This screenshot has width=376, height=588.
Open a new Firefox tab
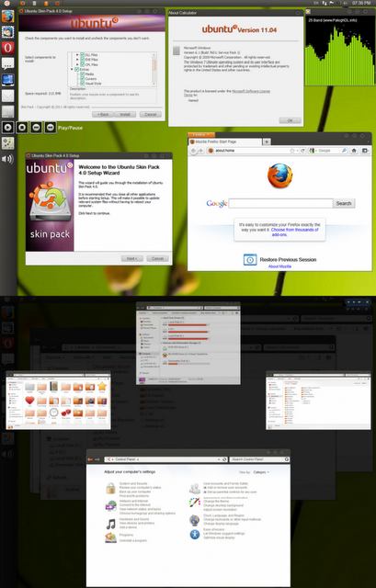point(267,141)
